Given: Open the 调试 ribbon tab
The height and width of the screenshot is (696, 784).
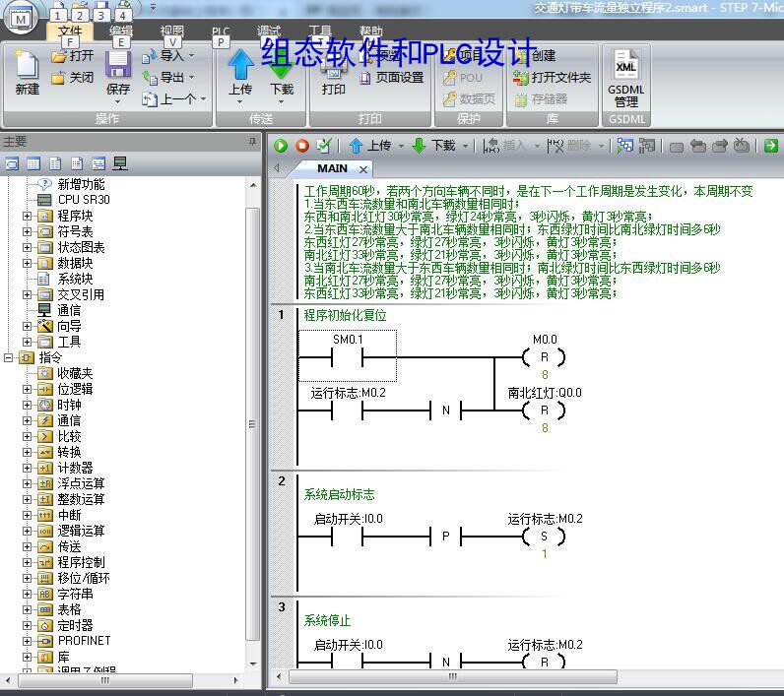Looking at the screenshot, I should click(x=269, y=31).
